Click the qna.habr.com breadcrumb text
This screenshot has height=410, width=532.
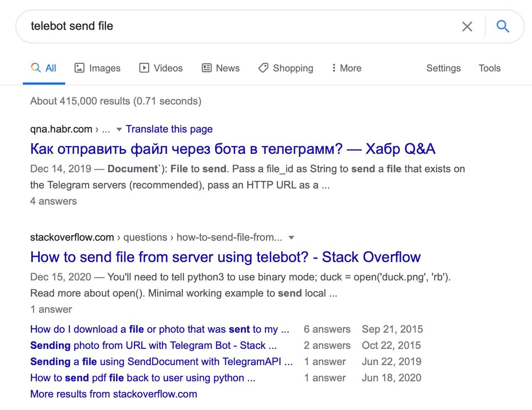tap(61, 129)
